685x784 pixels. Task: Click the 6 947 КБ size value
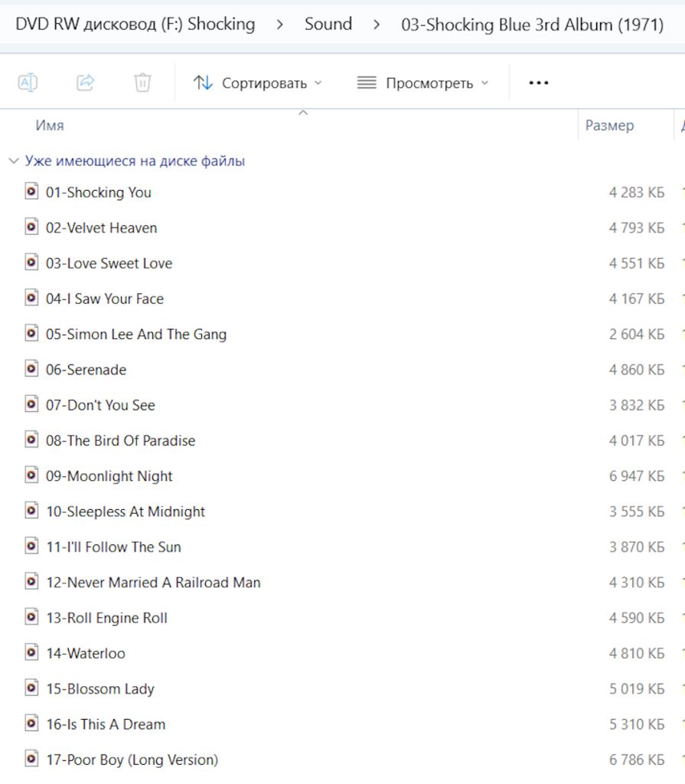pos(637,476)
